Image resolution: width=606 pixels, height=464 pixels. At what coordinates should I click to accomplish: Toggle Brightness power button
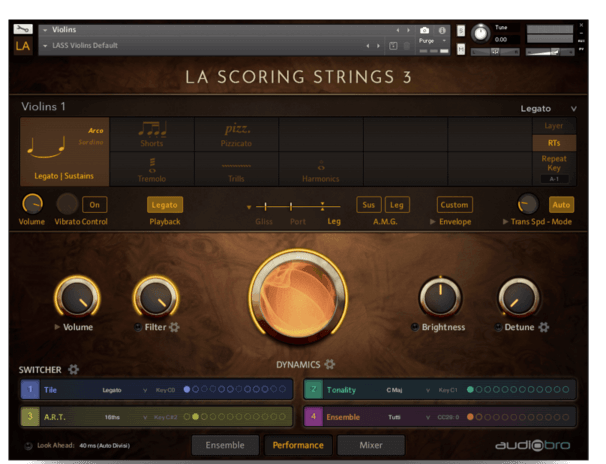coord(415,327)
